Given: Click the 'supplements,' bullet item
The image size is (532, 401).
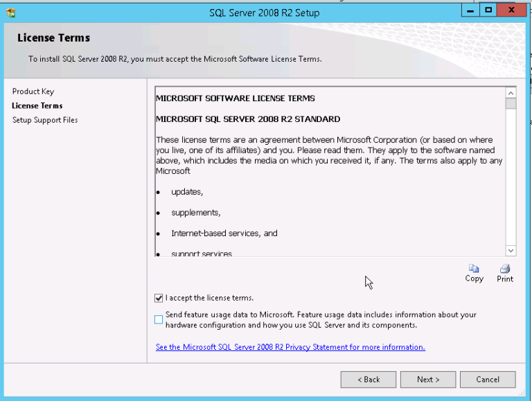Looking at the screenshot, I should (x=196, y=213).
